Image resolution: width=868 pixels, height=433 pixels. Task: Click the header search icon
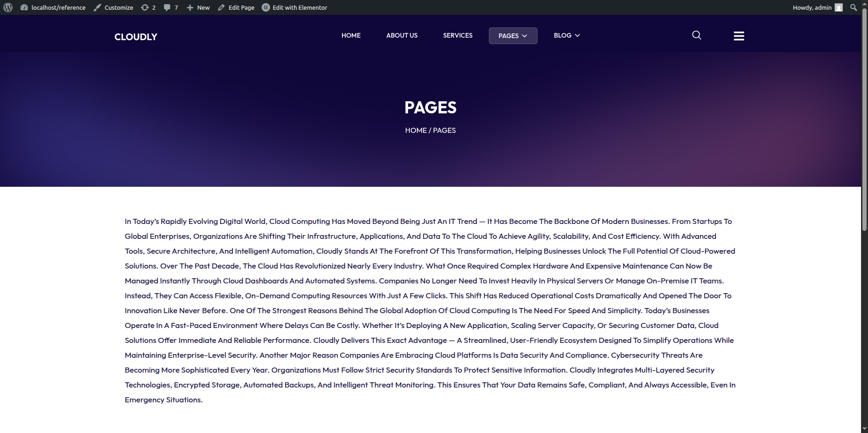tap(697, 35)
